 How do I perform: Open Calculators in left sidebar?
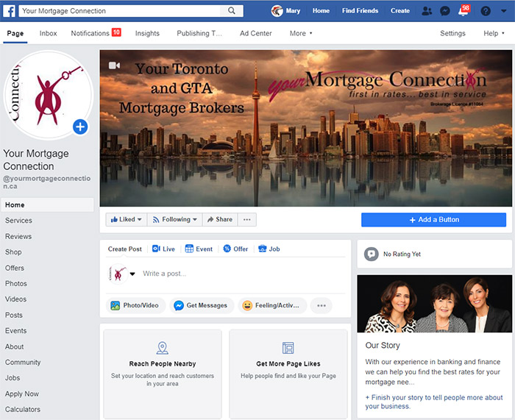coord(23,410)
